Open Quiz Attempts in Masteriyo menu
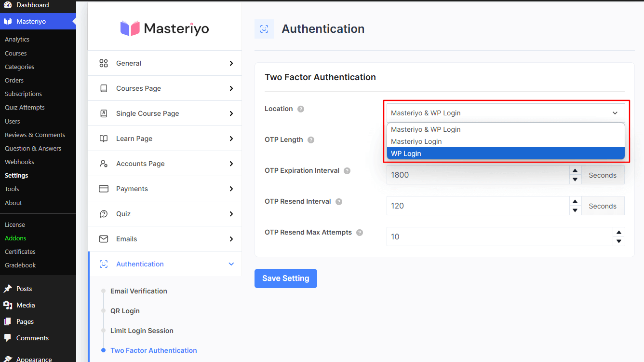 click(25, 107)
